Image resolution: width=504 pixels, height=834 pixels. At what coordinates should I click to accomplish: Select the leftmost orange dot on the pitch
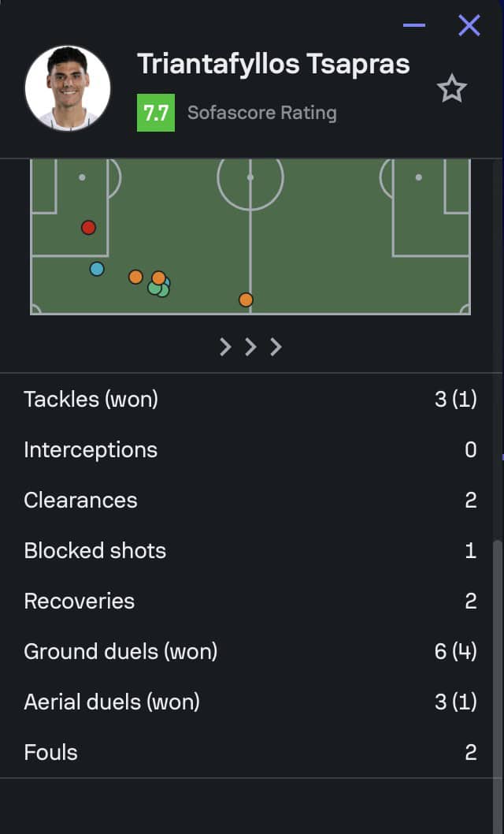click(x=135, y=277)
